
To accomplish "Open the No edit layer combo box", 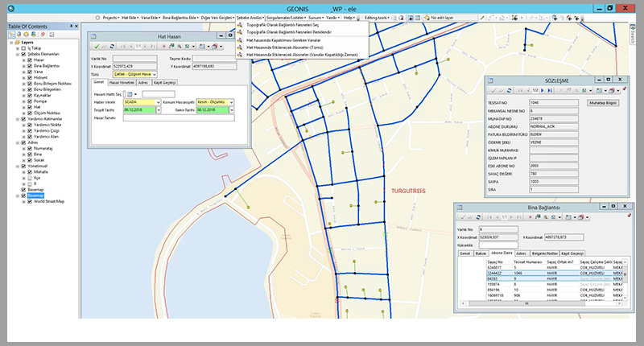I will [452, 18].
